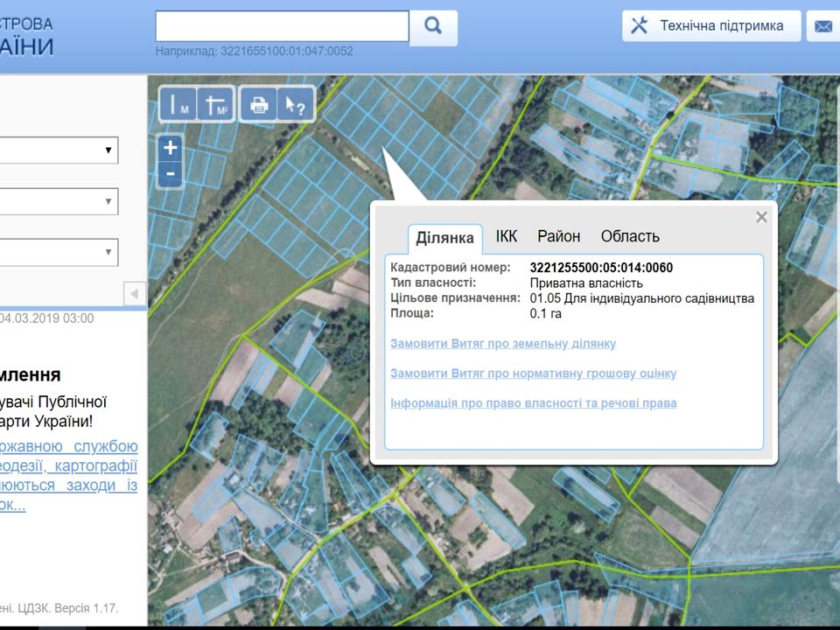
Task: Open the first sidebar dropdown list
Action: (59, 150)
